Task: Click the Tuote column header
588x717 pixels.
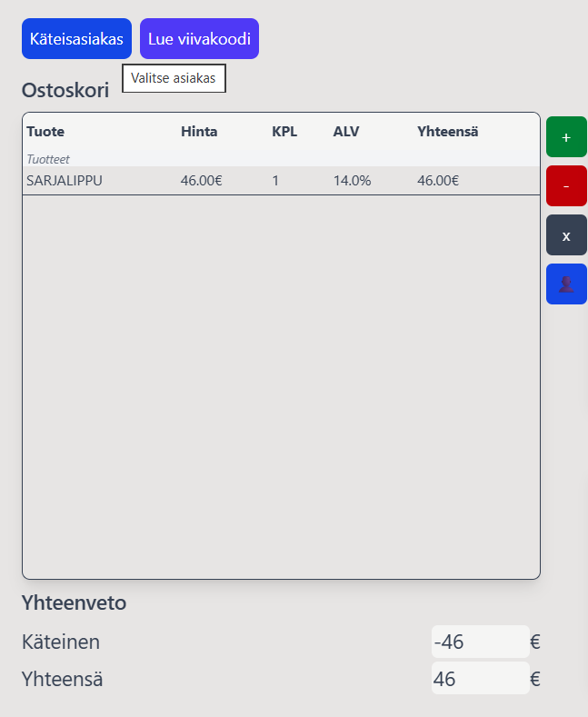Action: pos(45,132)
